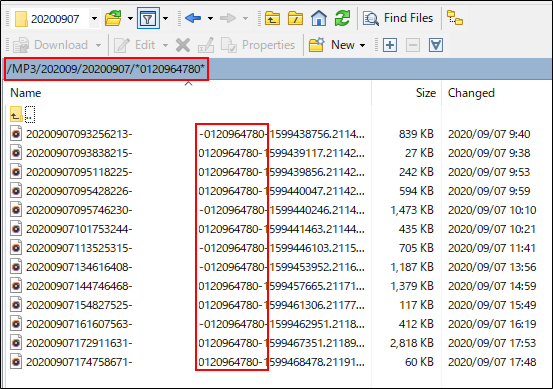Viewport: 553px width, 389px height.
Task: Click the grey forward arrow
Action: click(x=227, y=18)
